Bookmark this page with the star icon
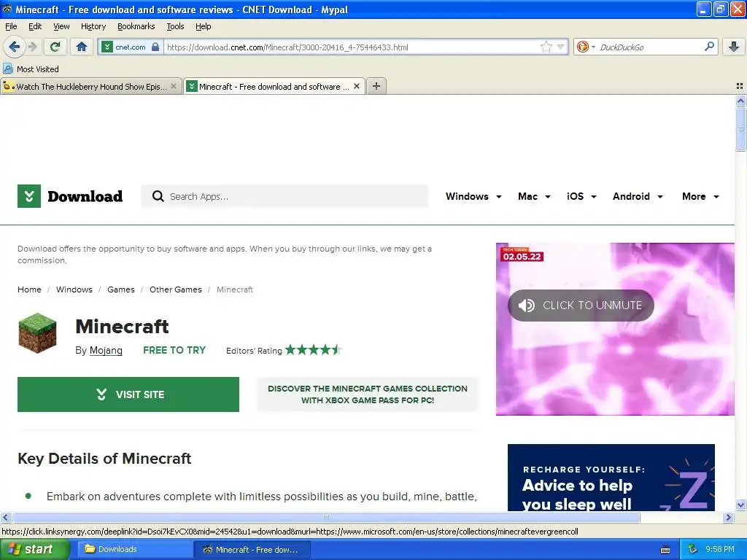This screenshot has height=560, width=747. tap(546, 47)
